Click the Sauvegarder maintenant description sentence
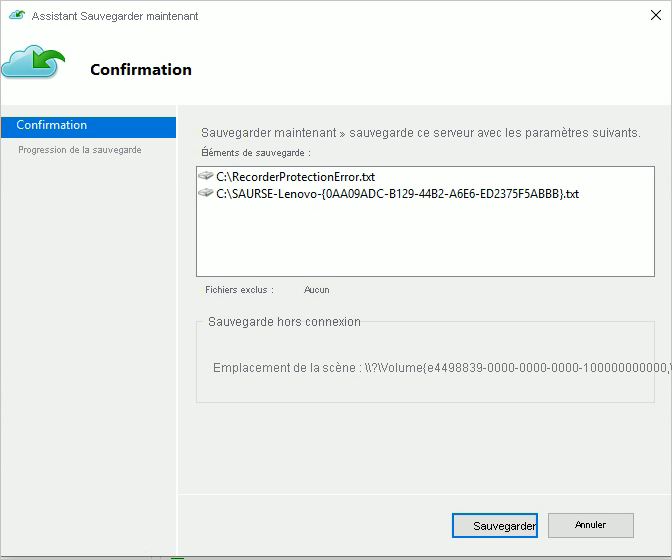Viewport: 672px width, 560px height. [x=421, y=133]
